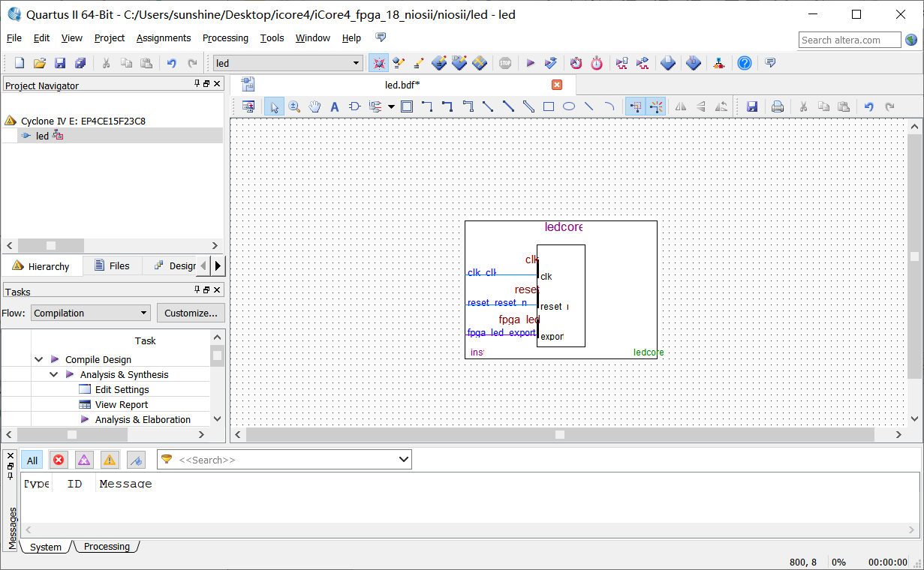Switch to the Processing messages tab
Screen dimensions: 924x570
[107, 547]
